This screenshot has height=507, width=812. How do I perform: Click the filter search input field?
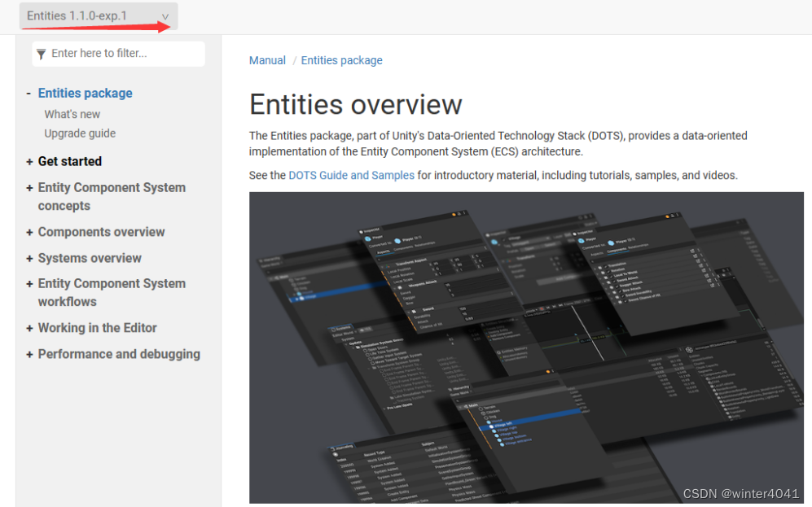(x=118, y=54)
